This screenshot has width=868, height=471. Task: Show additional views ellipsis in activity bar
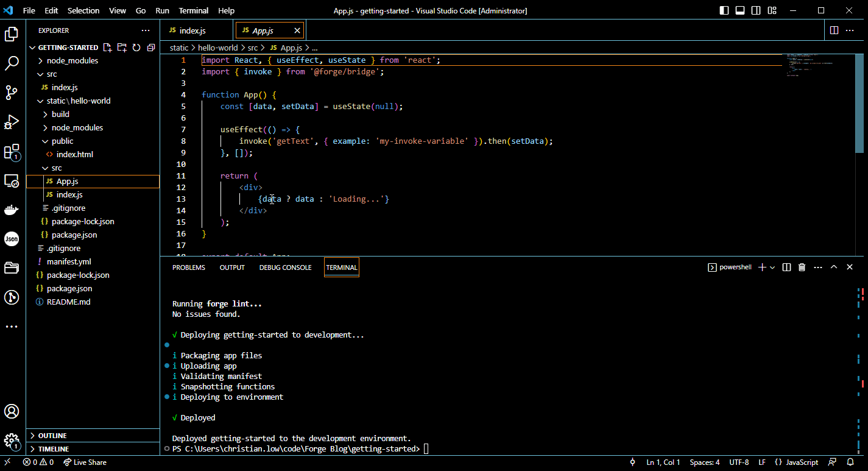(12, 327)
